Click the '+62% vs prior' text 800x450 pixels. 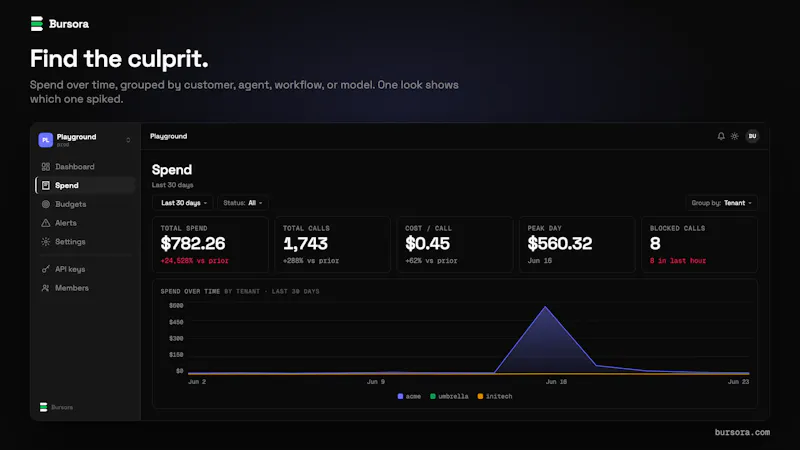(x=431, y=261)
